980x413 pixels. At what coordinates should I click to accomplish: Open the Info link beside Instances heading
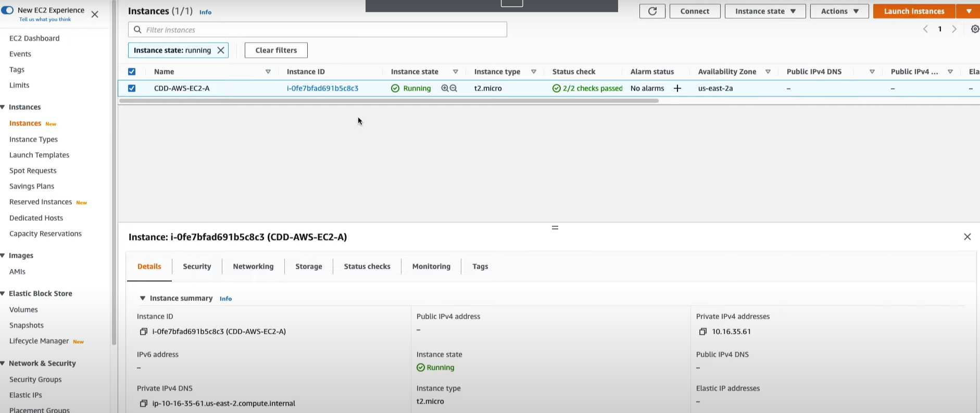tap(205, 12)
